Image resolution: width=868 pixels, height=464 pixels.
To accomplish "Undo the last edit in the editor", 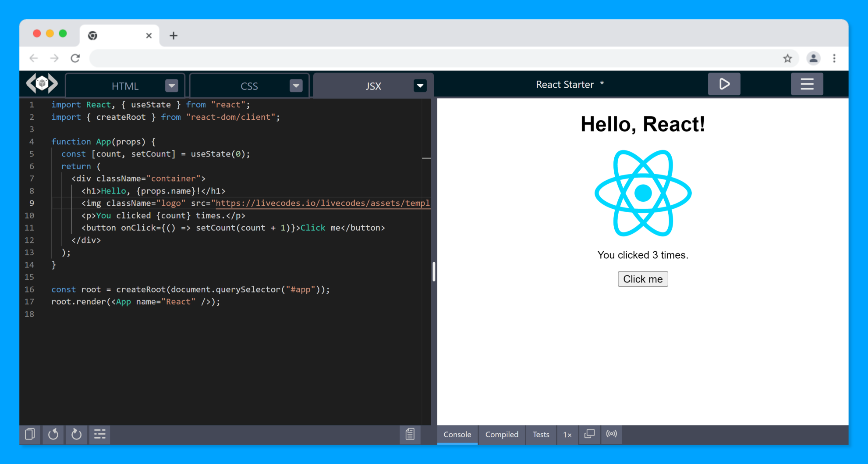I will 53,434.
